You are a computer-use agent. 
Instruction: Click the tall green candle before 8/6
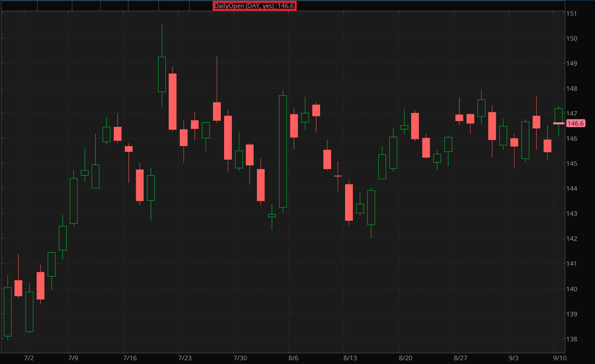click(x=283, y=151)
